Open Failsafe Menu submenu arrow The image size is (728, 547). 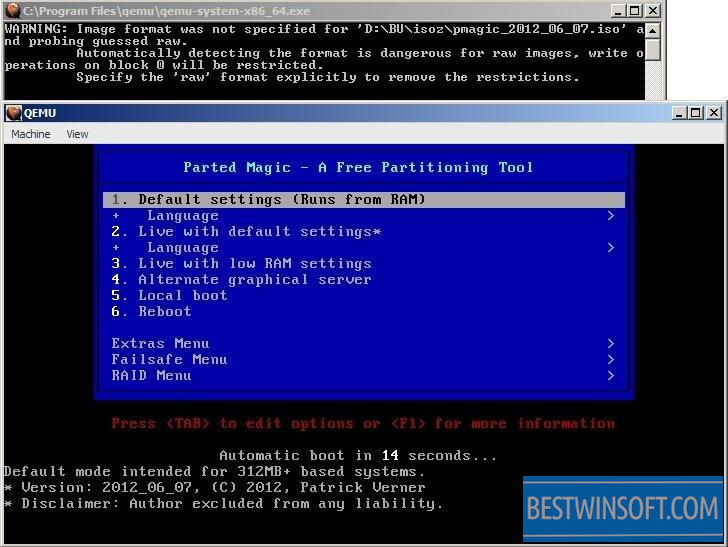pos(611,360)
